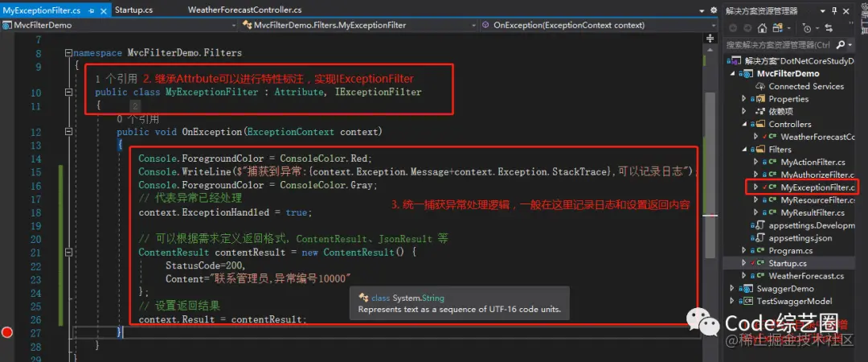Expand the SwaggerDemo project

tap(734, 288)
